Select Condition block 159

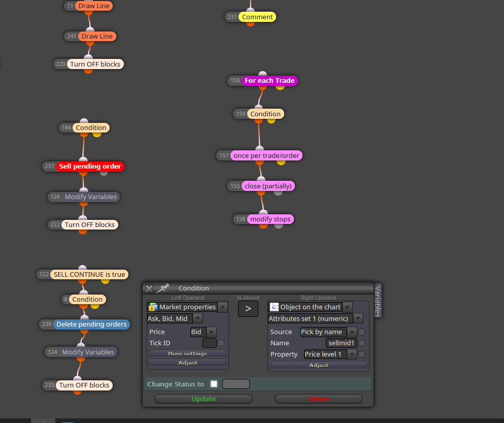pyautogui.click(x=265, y=114)
